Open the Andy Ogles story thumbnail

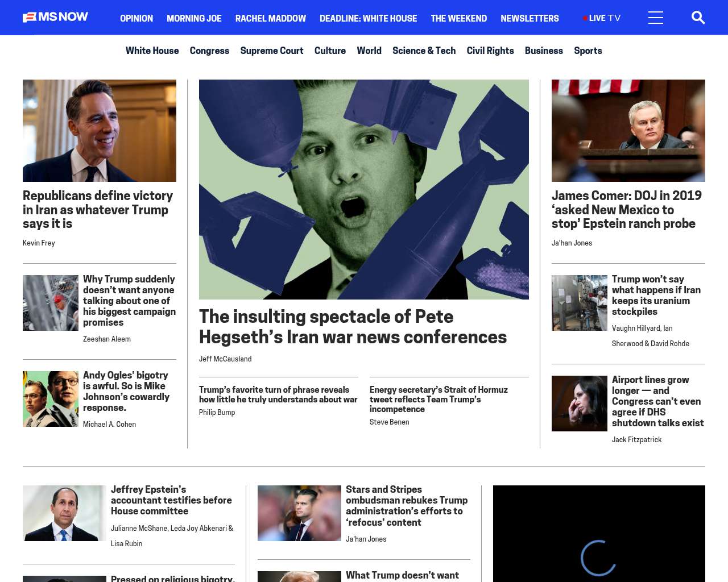(51, 399)
